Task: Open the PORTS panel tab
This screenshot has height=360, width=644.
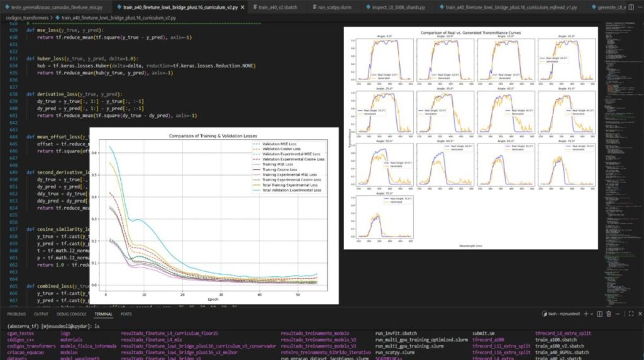Action: (126, 314)
